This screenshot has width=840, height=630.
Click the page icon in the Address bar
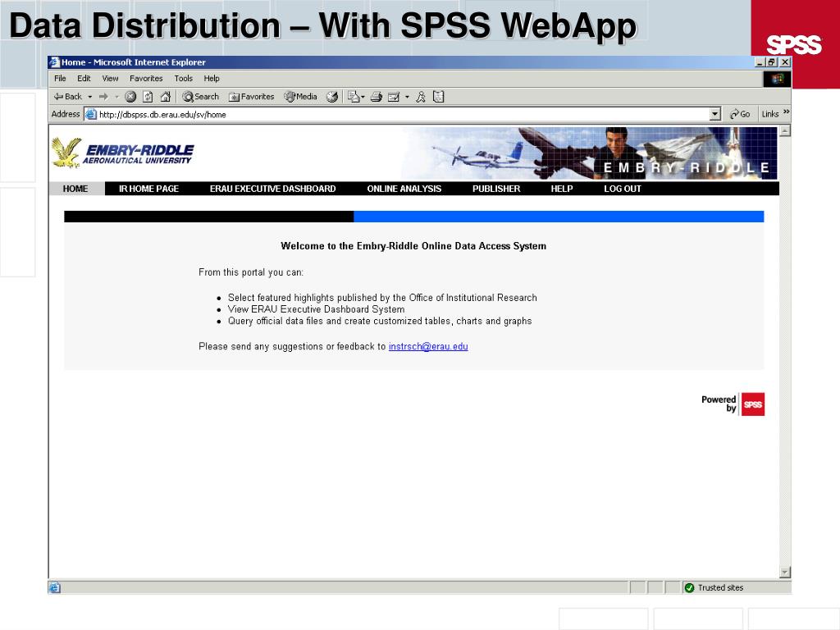[x=91, y=114]
